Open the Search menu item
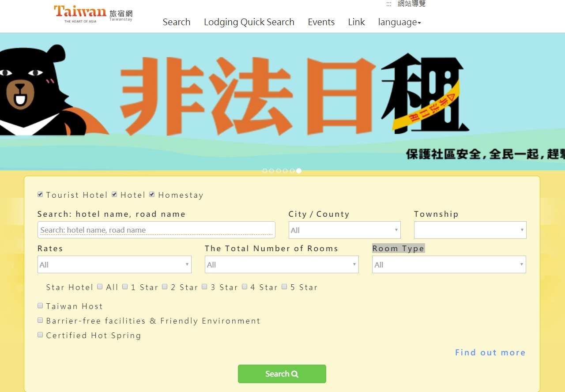This screenshot has height=392, width=565. tap(177, 22)
